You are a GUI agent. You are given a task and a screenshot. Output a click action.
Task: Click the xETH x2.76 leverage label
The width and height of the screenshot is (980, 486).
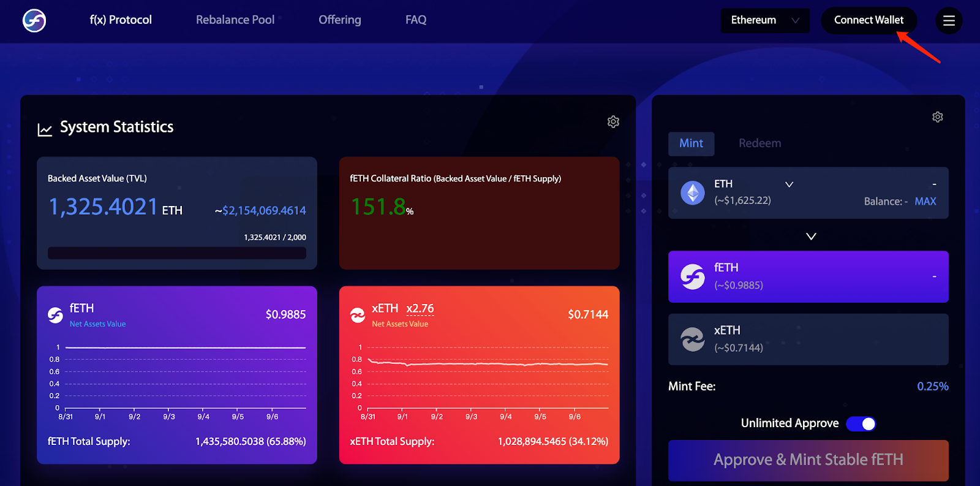pos(420,308)
